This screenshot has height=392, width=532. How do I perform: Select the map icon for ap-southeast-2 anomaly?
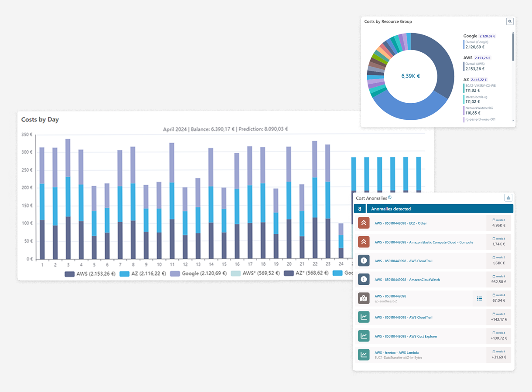(x=364, y=298)
